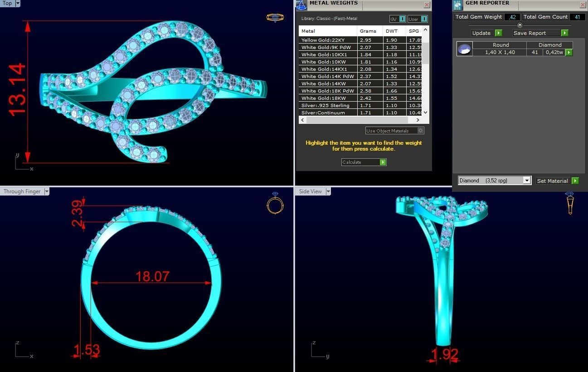
Task: Click the 1.92 shank width dimension
Action: pos(445,354)
